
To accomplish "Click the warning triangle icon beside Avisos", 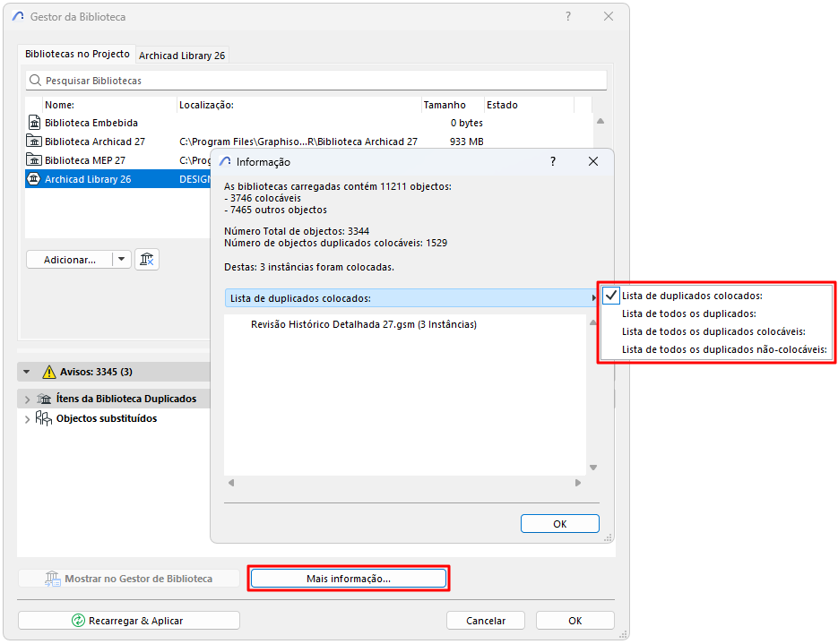I will [49, 372].
